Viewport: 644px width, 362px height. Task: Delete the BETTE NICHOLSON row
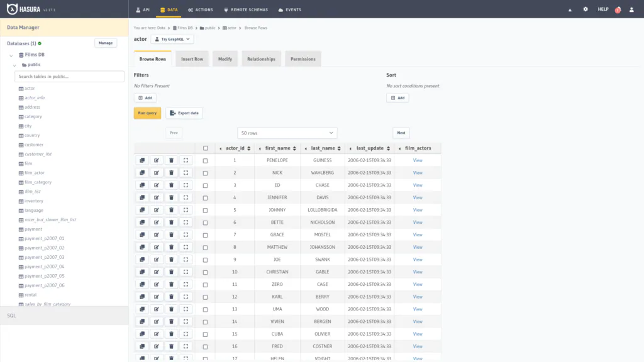tap(171, 222)
